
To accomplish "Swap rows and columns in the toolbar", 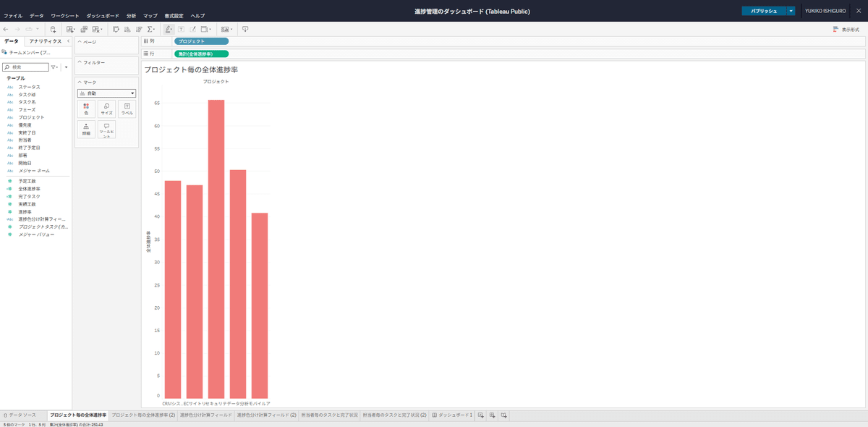I will tap(115, 30).
